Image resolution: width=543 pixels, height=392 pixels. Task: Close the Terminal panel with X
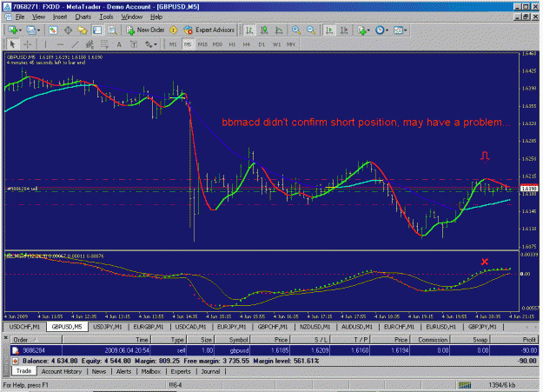pyautogui.click(x=5, y=337)
